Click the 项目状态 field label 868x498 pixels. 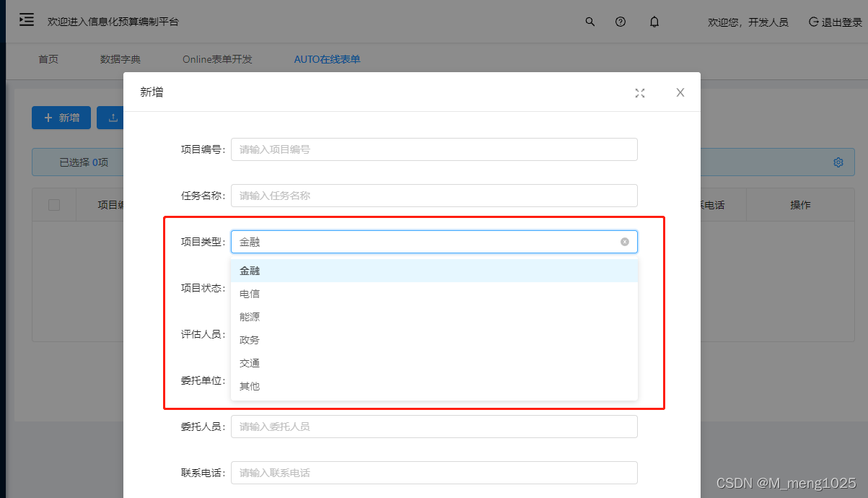pos(203,288)
